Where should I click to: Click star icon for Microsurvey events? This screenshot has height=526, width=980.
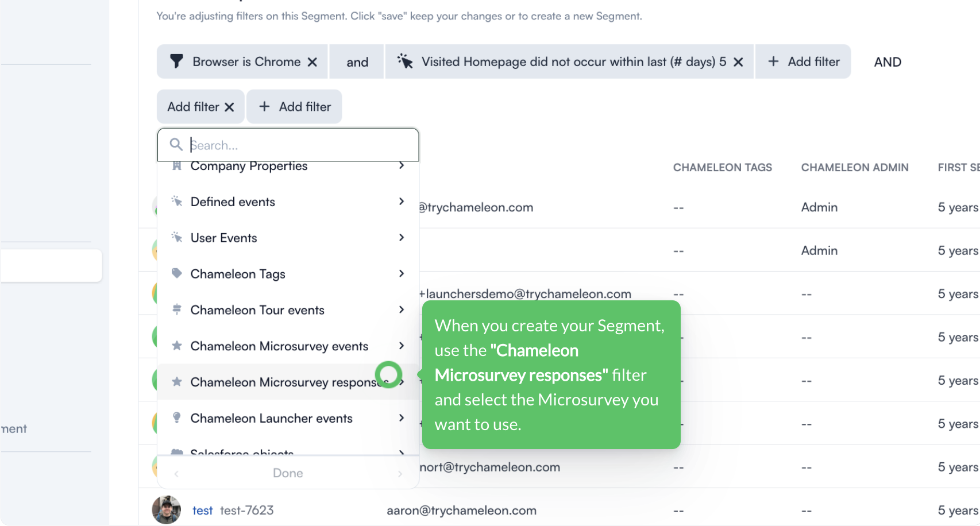point(177,346)
